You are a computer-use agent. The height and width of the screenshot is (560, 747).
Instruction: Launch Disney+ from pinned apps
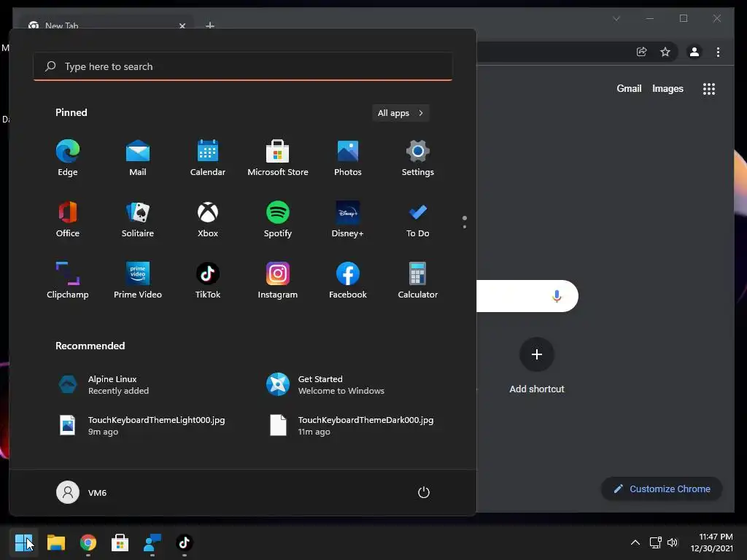pyautogui.click(x=348, y=219)
